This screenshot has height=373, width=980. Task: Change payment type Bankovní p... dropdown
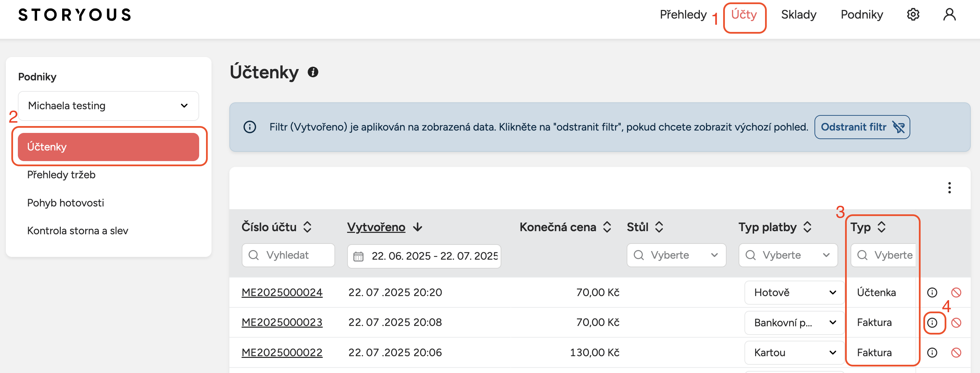(794, 323)
